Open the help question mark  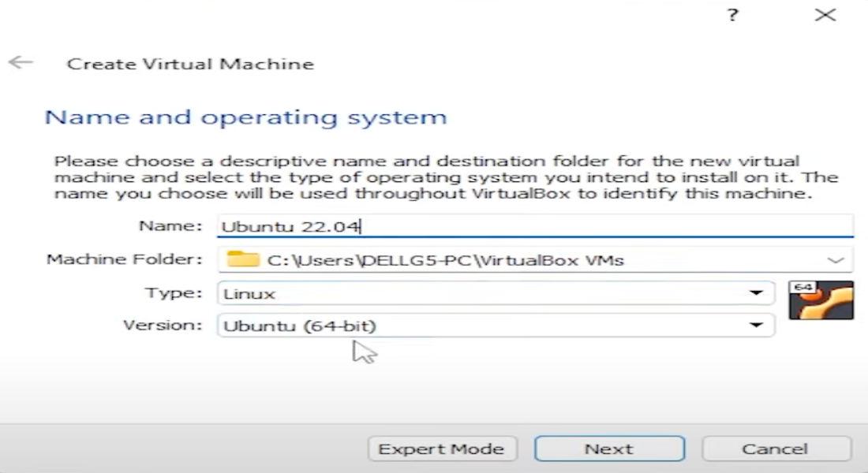click(x=732, y=15)
